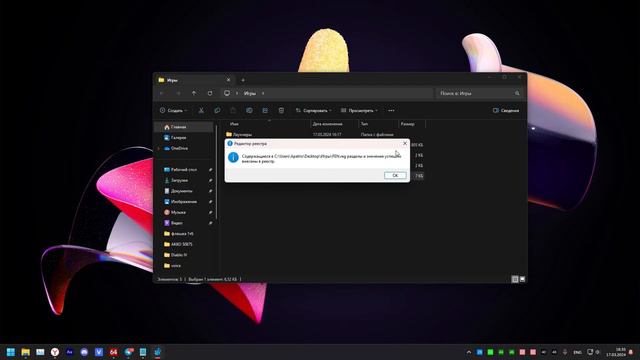The image size is (640, 360).
Task: Click the Refresh icon in Explorer
Action: coord(210,93)
